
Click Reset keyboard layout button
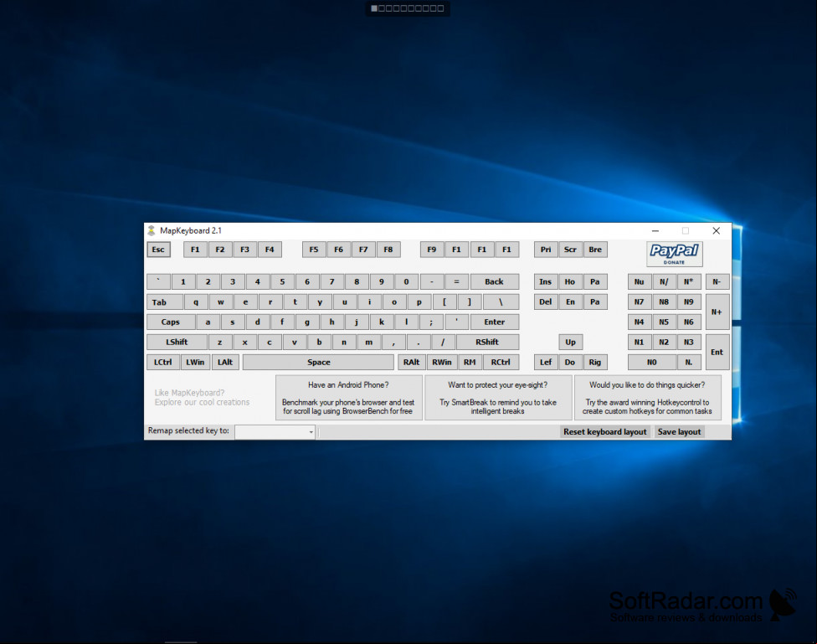pyautogui.click(x=604, y=432)
